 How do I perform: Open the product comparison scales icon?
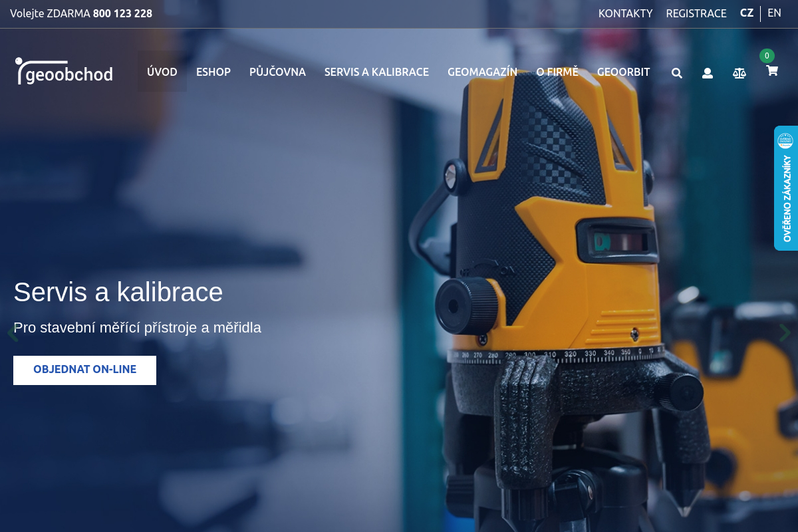click(x=739, y=73)
